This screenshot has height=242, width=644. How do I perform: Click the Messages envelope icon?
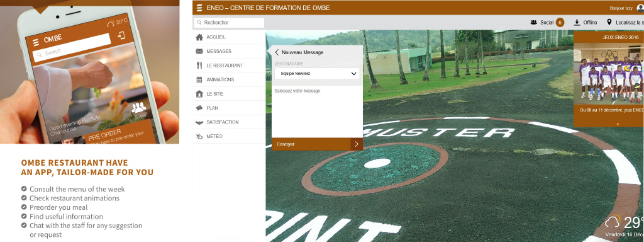199,52
